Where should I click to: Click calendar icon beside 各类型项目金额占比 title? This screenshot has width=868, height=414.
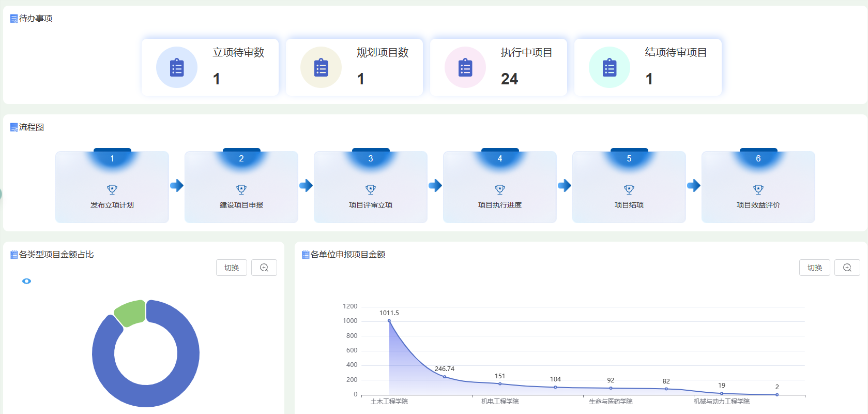(14, 255)
